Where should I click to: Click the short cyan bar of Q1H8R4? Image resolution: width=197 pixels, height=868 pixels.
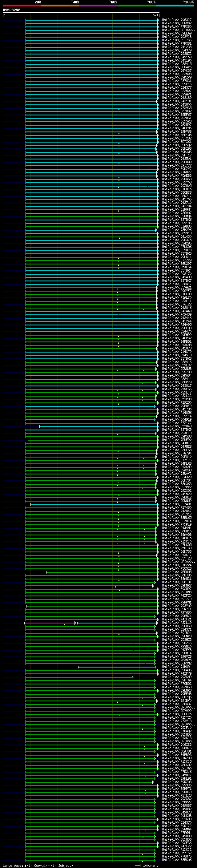[117, 667]
